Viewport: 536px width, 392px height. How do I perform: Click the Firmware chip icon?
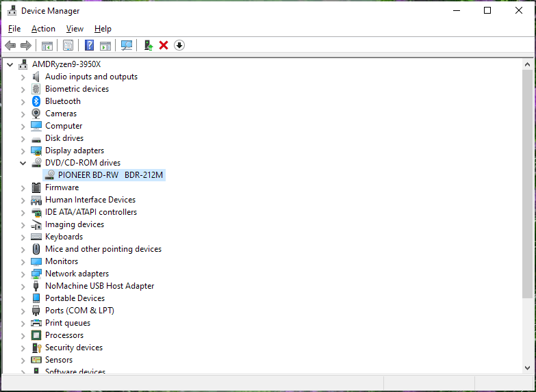[x=36, y=187]
